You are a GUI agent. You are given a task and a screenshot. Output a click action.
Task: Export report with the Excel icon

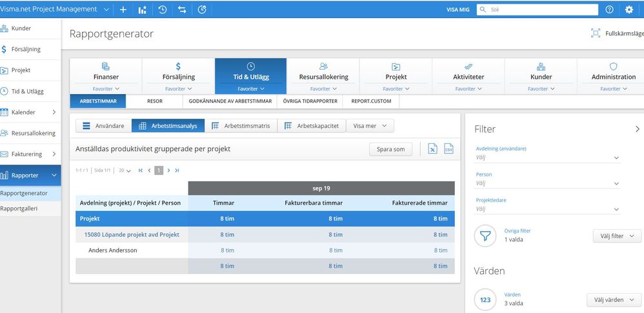click(432, 149)
